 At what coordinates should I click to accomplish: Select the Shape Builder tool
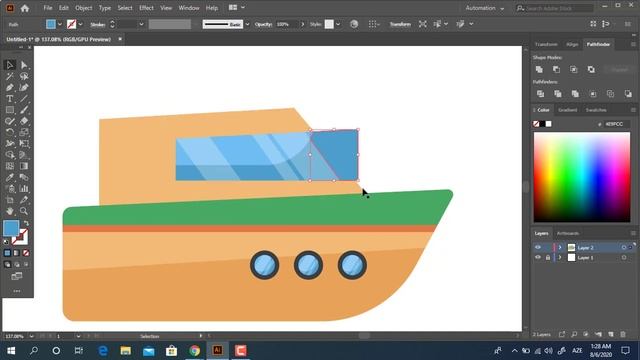tap(10, 155)
